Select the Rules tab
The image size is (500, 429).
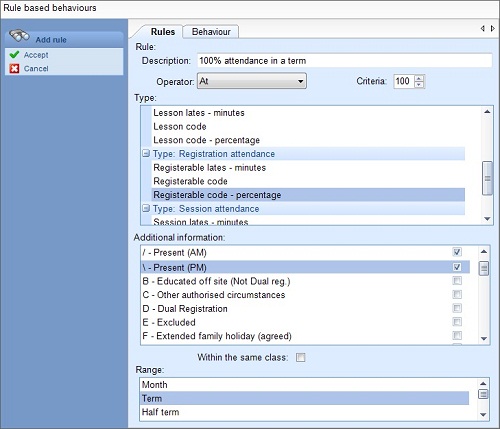[163, 32]
